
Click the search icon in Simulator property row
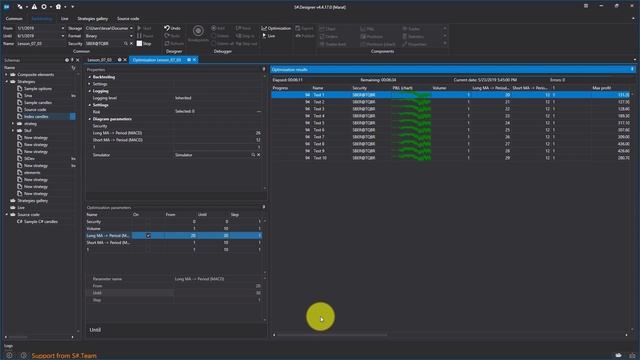[x=253, y=155]
